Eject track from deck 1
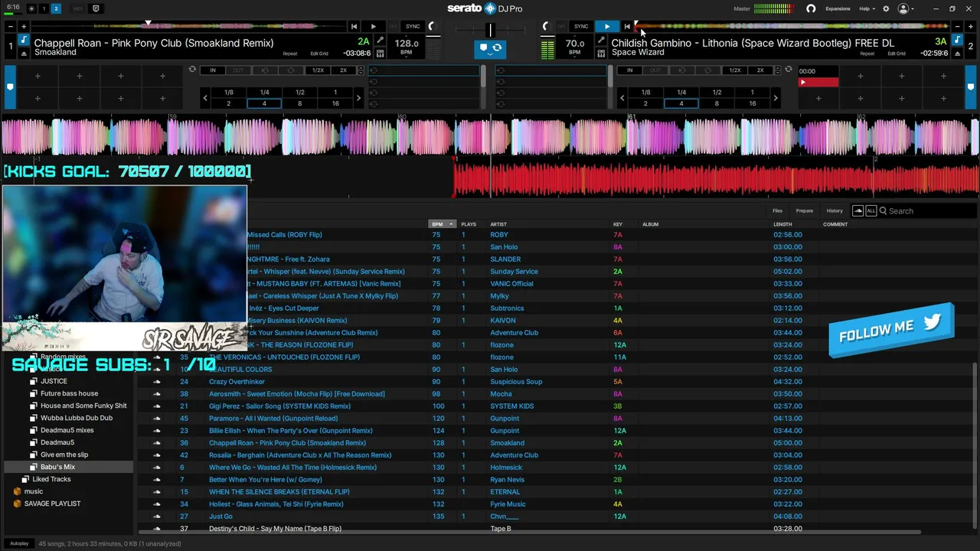The height and width of the screenshot is (551, 980). pos(24,53)
